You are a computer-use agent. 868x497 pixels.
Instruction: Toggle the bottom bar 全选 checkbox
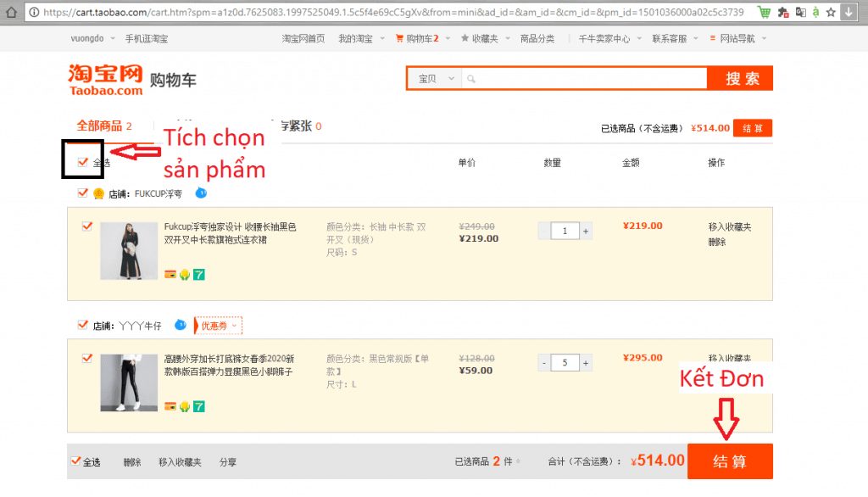75,461
